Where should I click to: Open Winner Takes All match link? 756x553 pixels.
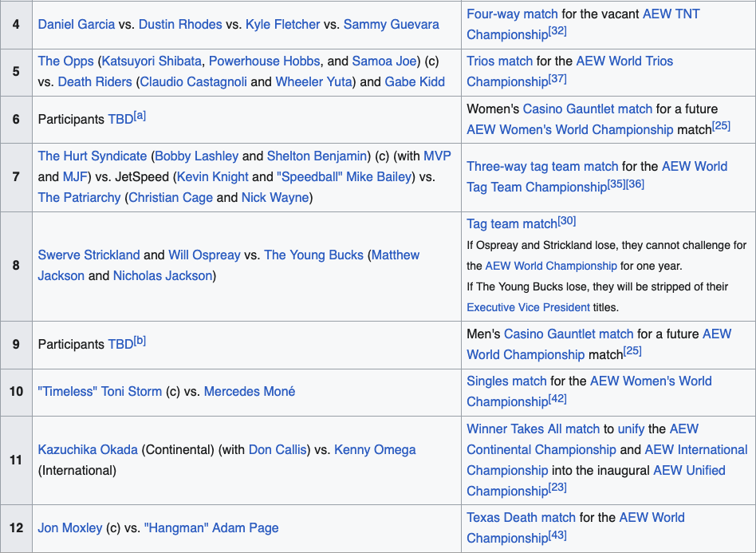pos(534,429)
